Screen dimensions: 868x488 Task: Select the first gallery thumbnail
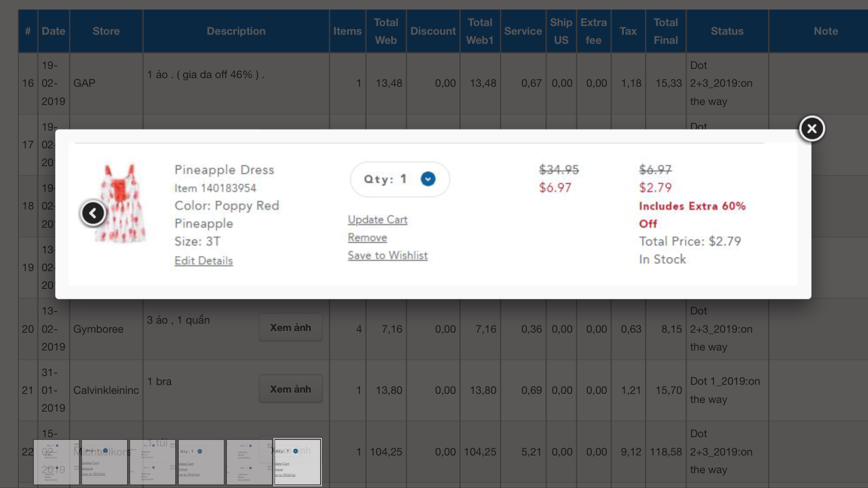point(56,462)
